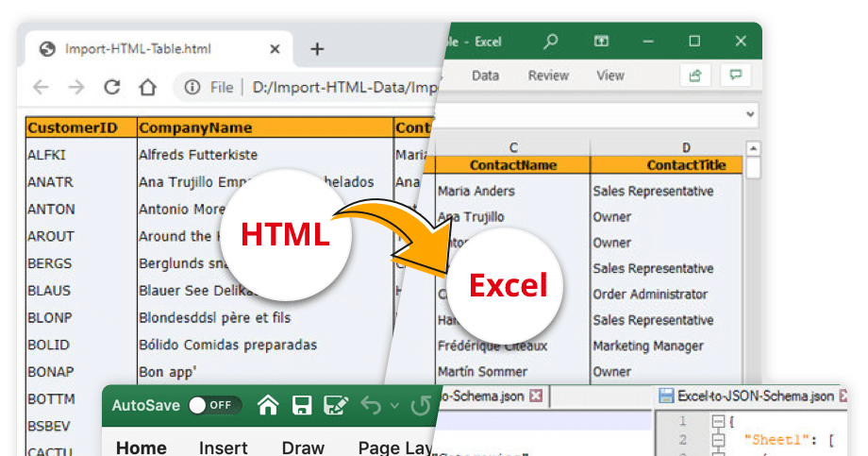This screenshot has width=868, height=456.
Task: Open the Draw ribbon tab
Action: [x=303, y=448]
